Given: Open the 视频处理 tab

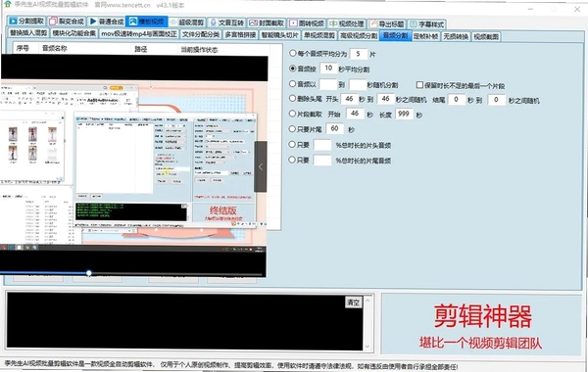Looking at the screenshot, I should (x=347, y=23).
